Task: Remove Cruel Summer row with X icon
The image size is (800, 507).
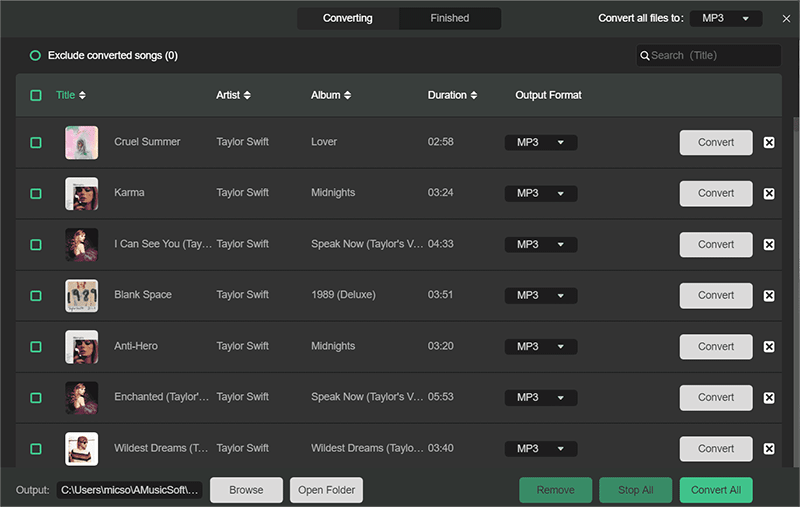Action: tap(768, 142)
